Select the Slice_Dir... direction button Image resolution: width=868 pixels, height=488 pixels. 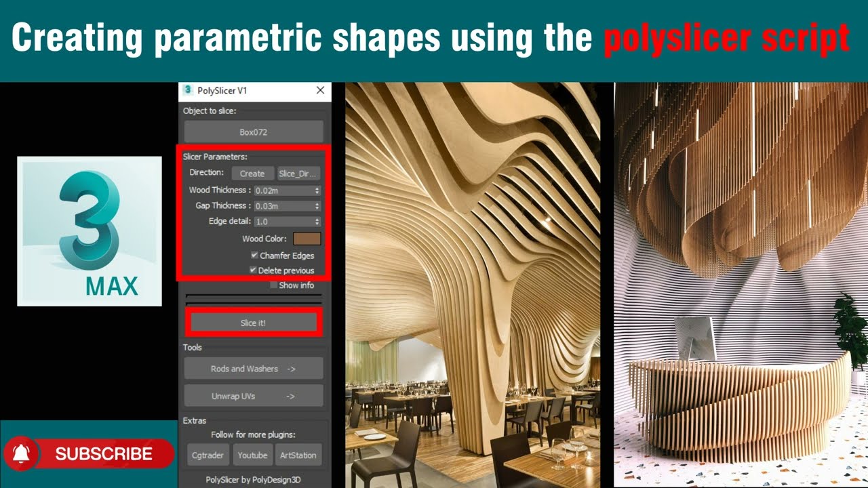(x=298, y=174)
